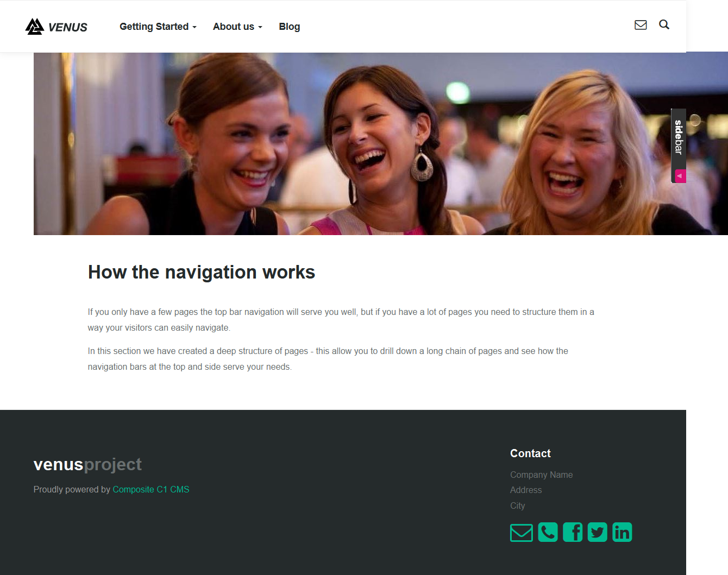
Task: Click the pink icon on sidebar tab
Action: pos(680,176)
